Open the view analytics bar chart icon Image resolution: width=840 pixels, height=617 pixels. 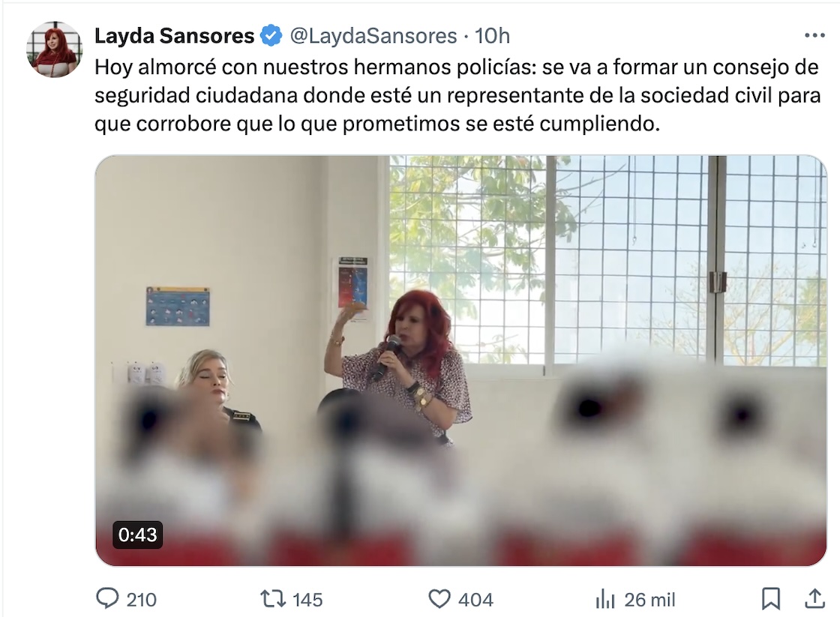click(605, 599)
